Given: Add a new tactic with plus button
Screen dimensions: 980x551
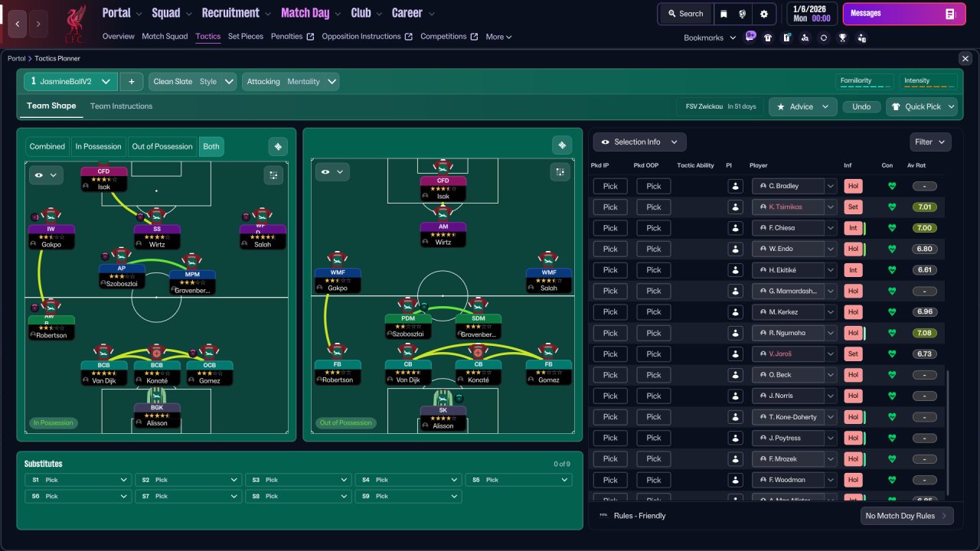Looking at the screenshot, I should click(x=131, y=82).
